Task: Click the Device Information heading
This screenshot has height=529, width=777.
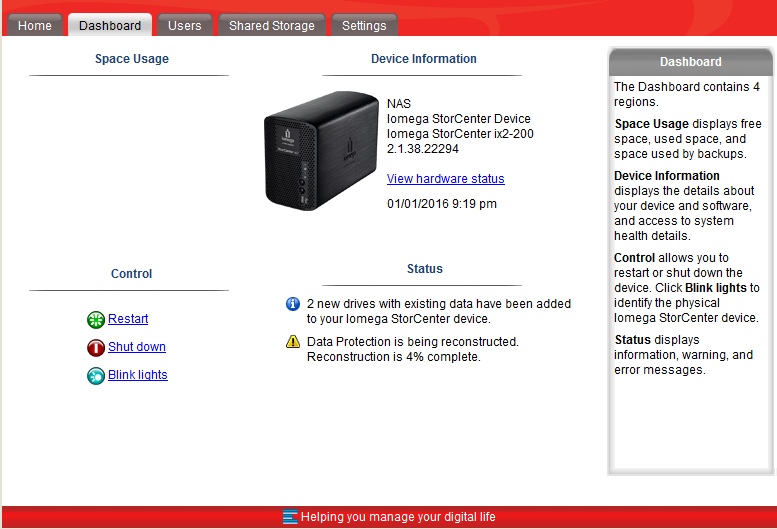Action: point(424,59)
